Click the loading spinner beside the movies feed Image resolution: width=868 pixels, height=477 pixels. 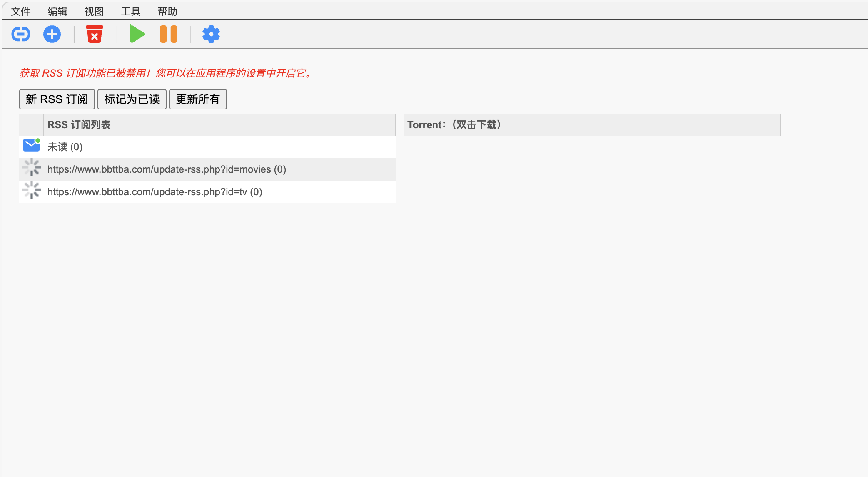click(x=32, y=169)
